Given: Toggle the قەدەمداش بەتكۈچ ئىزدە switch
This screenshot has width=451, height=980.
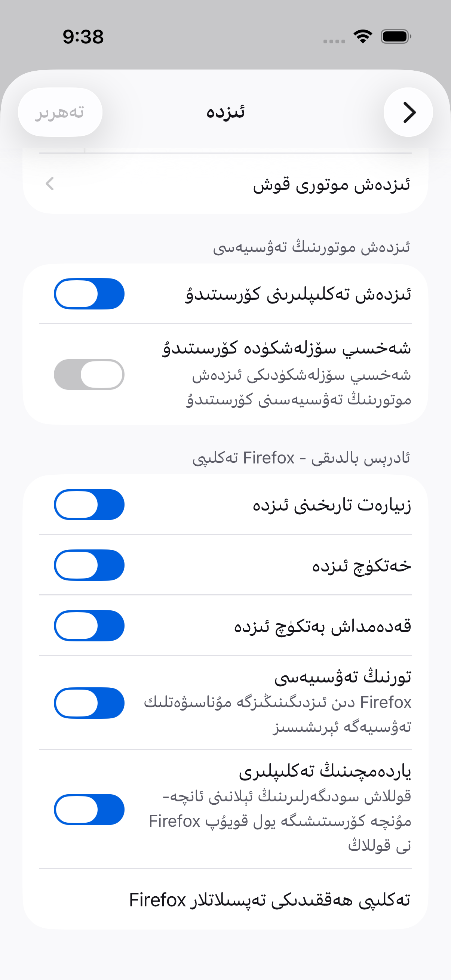Looking at the screenshot, I should [x=89, y=625].
